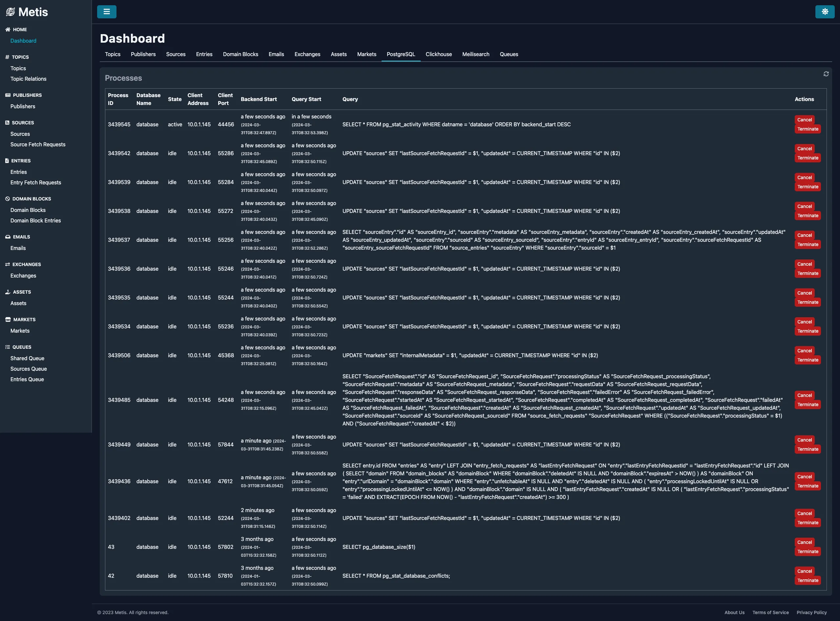Click the Exchanges arrows icon
Viewport: 840px width, 621px height.
[x=8, y=264]
